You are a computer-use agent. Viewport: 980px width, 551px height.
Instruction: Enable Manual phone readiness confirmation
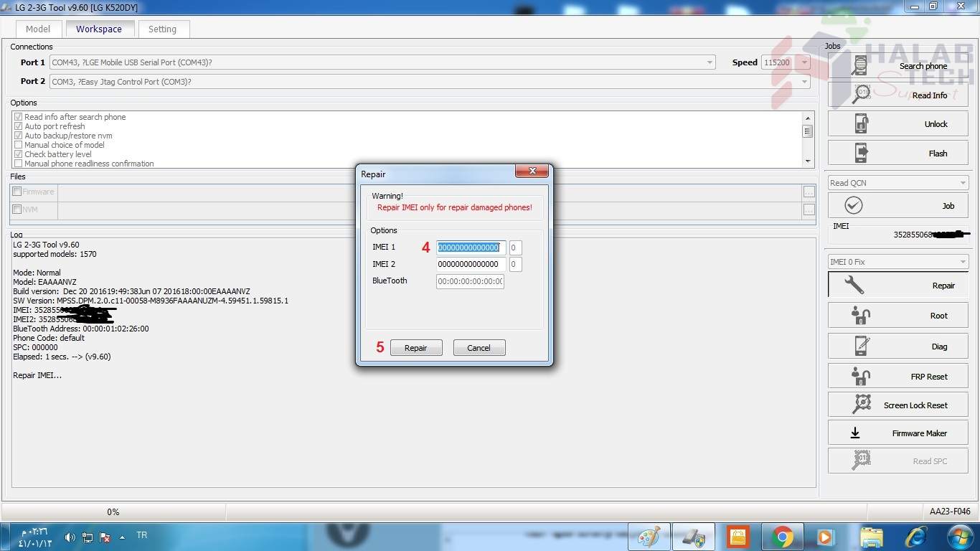19,164
